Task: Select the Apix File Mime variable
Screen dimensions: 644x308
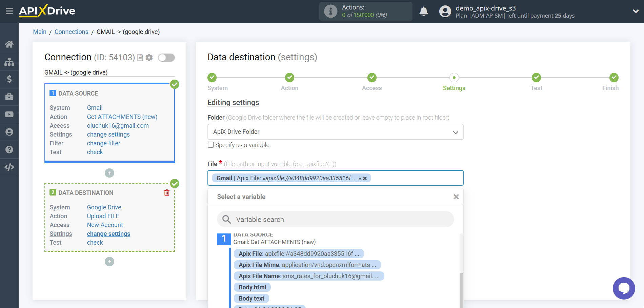Action: pyautogui.click(x=307, y=265)
